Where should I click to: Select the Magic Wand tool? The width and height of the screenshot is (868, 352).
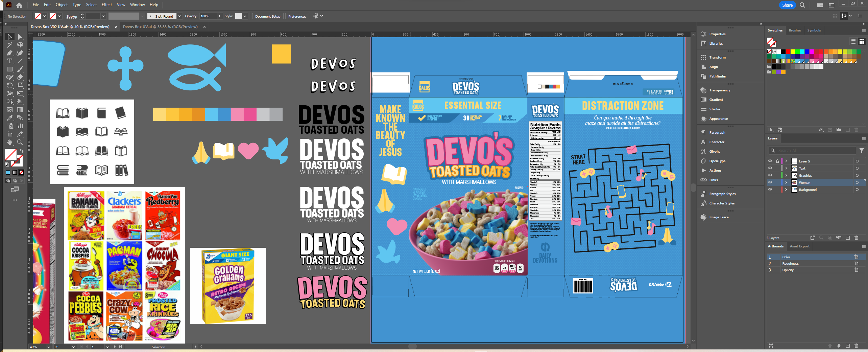click(x=9, y=45)
